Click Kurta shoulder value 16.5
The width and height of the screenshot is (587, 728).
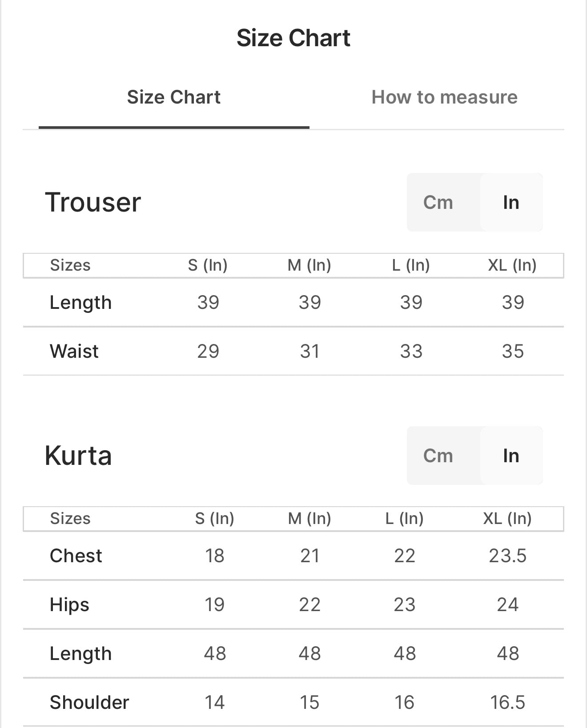507,703
